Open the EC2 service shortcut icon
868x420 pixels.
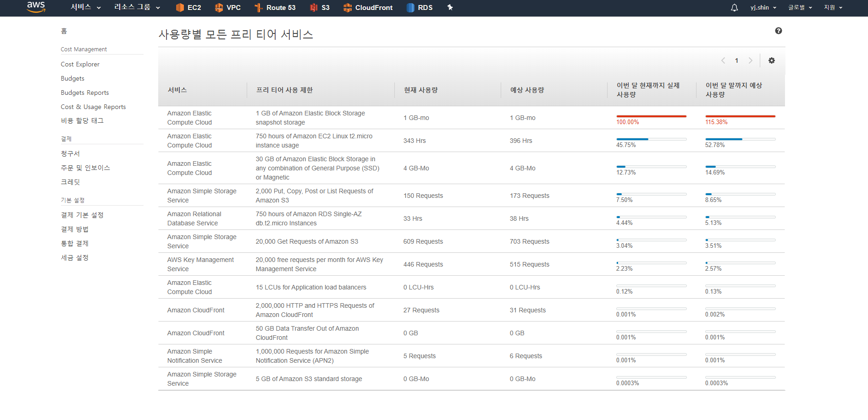(180, 8)
